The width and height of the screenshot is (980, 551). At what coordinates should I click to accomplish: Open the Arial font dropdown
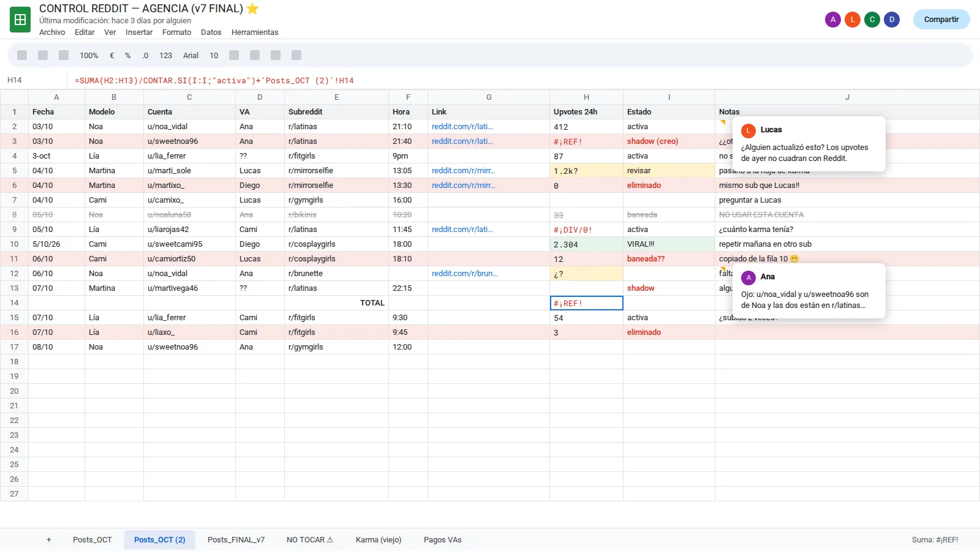coord(190,55)
